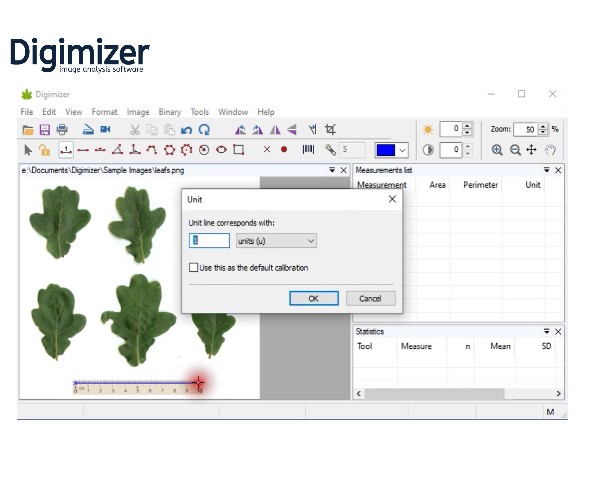Image resolution: width=600 pixels, height=477 pixels.
Task: Click the Statistics horizontal scrollbar
Action: (458, 393)
